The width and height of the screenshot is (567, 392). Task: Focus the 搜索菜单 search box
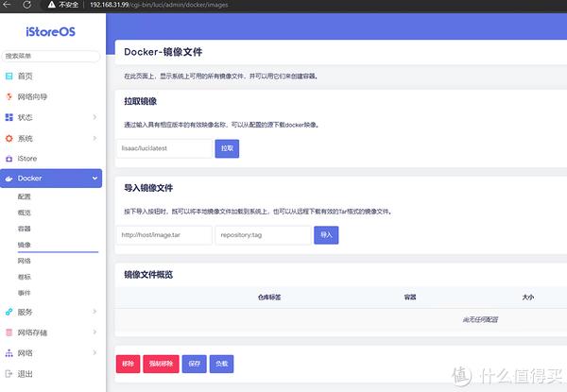(51, 56)
